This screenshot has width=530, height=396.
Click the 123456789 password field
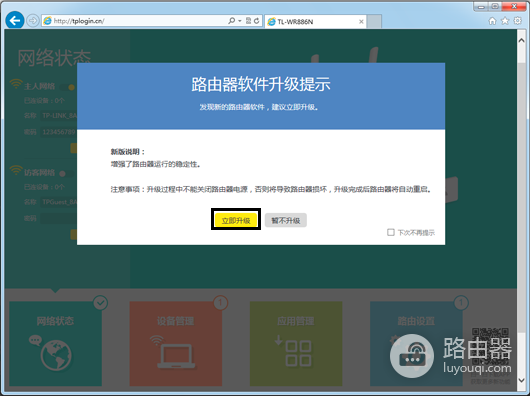(x=59, y=132)
